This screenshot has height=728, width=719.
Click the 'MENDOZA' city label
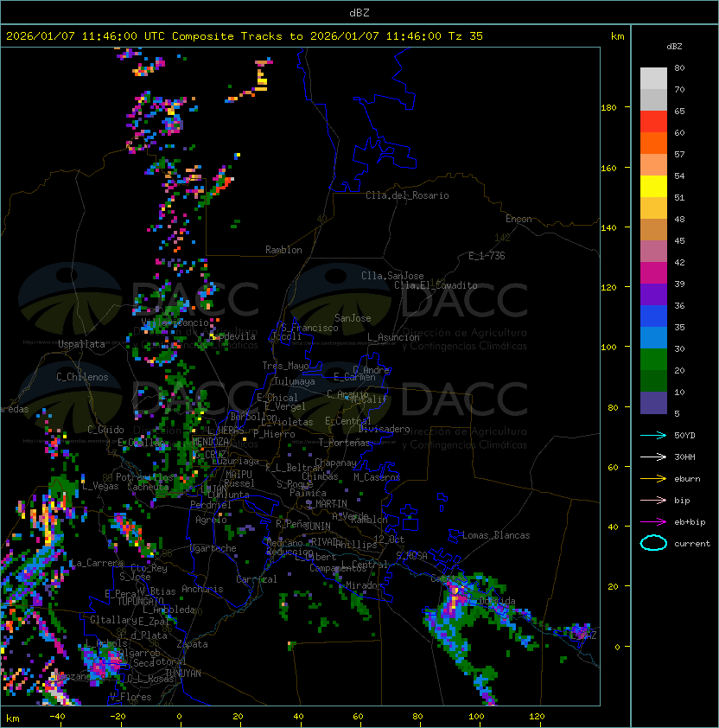(x=210, y=441)
